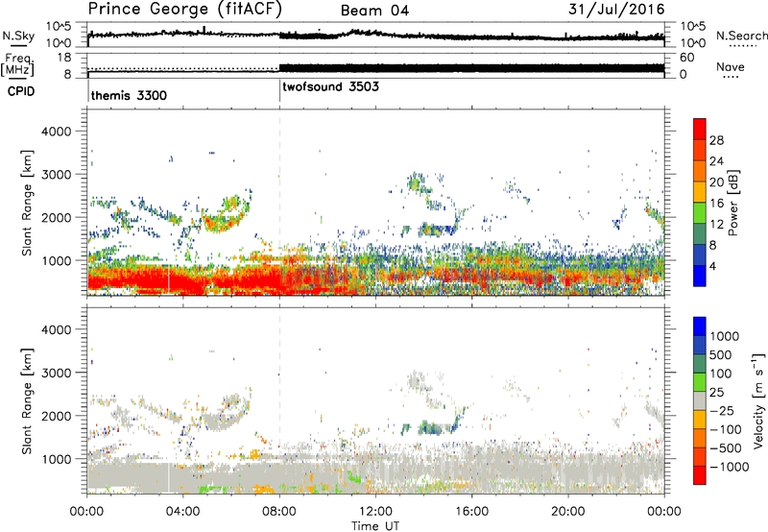This screenshot has height=532, width=768.
Task: Click the 'N.Search' legend label
Action: tap(741, 36)
